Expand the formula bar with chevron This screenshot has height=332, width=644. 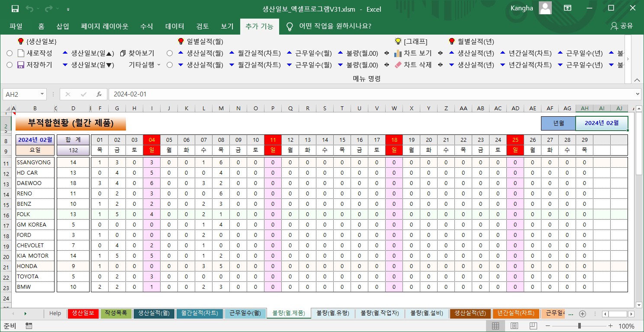tap(638, 94)
